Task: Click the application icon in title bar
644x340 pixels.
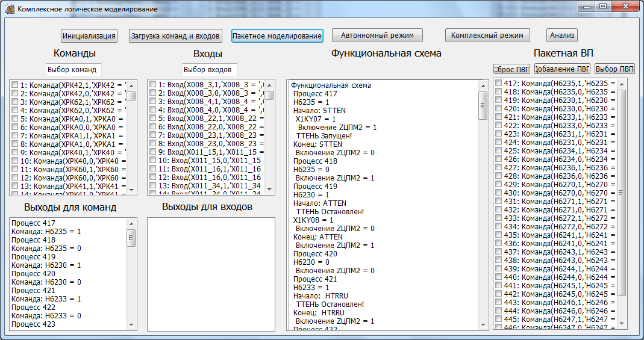Action: pos(9,8)
